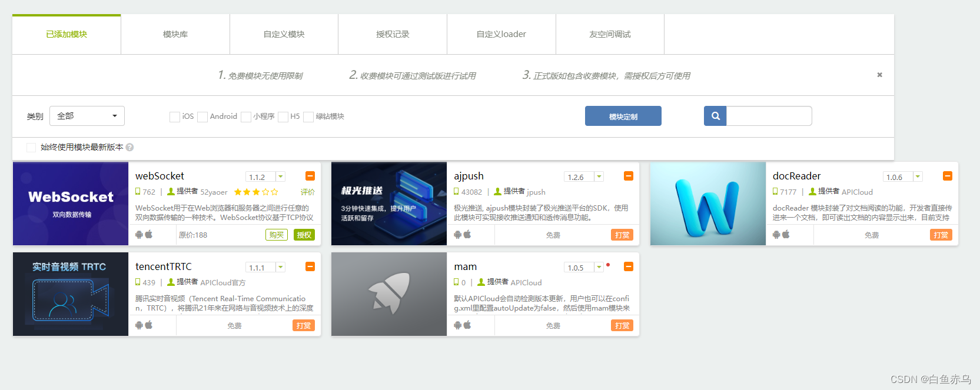Click the docReader module title

click(796, 176)
